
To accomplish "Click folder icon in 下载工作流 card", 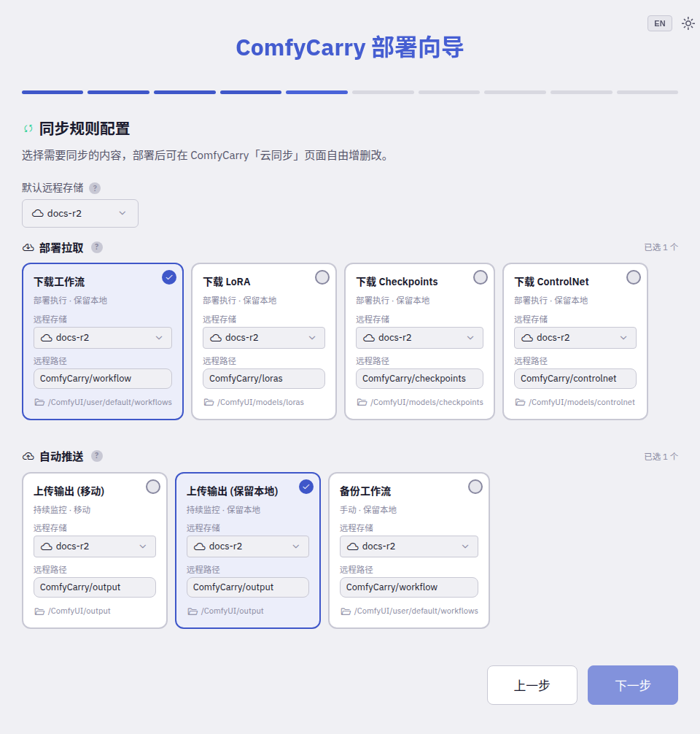I will (x=39, y=402).
